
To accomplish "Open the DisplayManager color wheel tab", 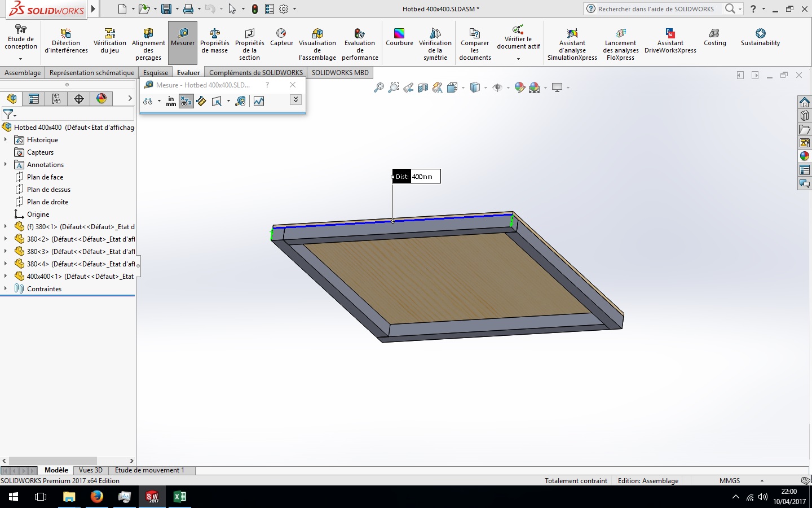I will (x=101, y=99).
